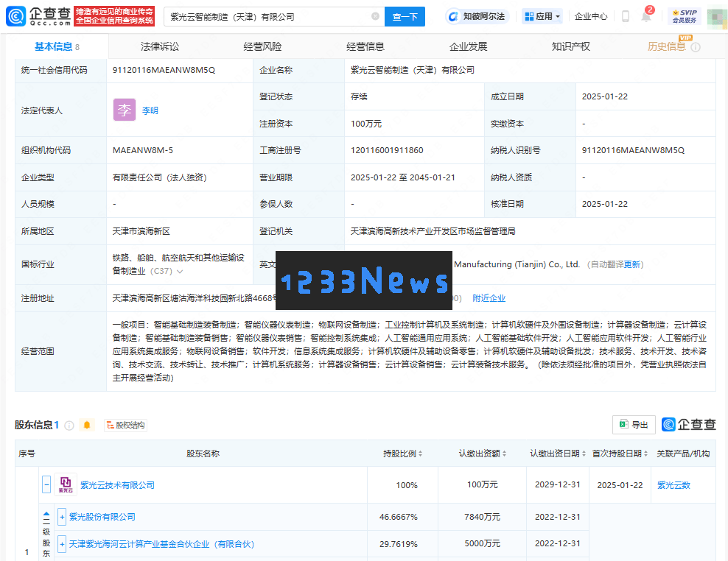The height and width of the screenshot is (561, 728).
Task: Expand the 国标行业 C37 chevron
Action: pos(180,271)
